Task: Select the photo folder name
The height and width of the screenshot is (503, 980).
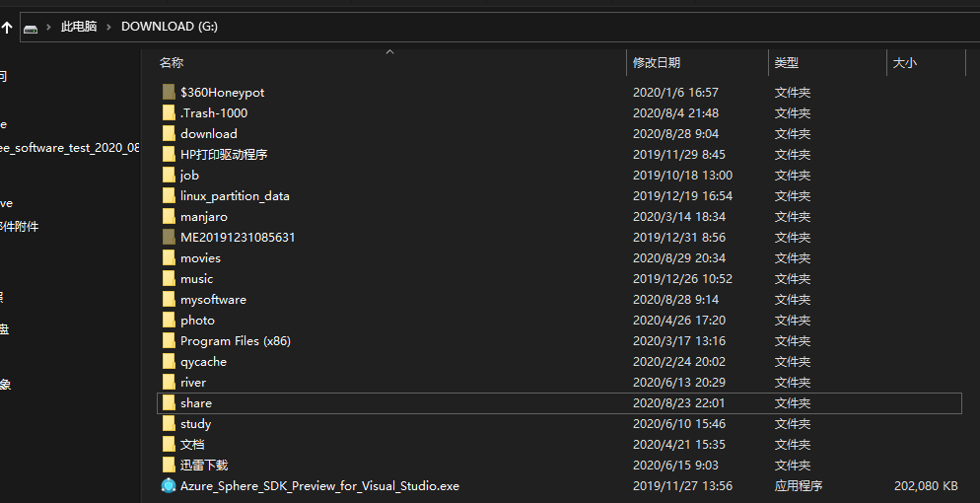Action: pyautogui.click(x=197, y=320)
